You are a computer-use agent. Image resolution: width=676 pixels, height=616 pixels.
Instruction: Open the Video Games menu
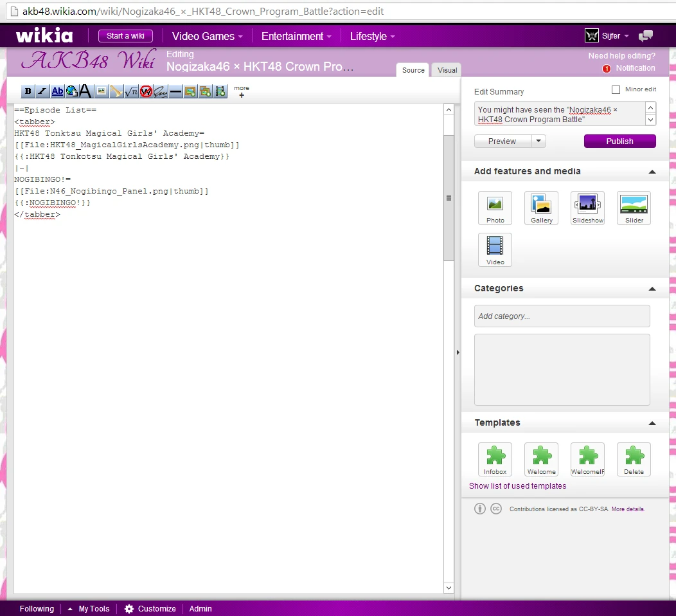click(207, 36)
